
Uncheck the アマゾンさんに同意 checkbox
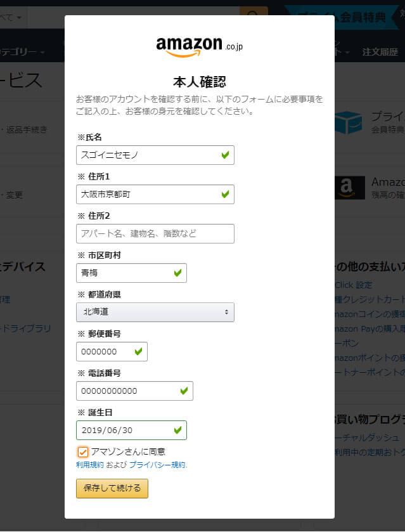pyautogui.click(x=83, y=452)
